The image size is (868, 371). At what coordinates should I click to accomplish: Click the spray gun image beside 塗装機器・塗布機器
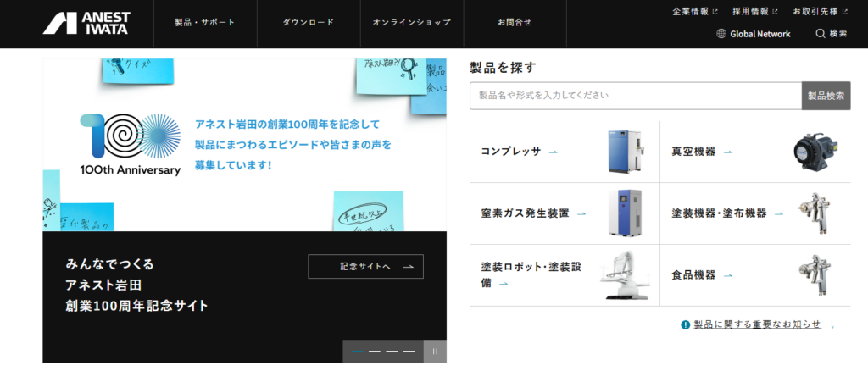tap(815, 213)
